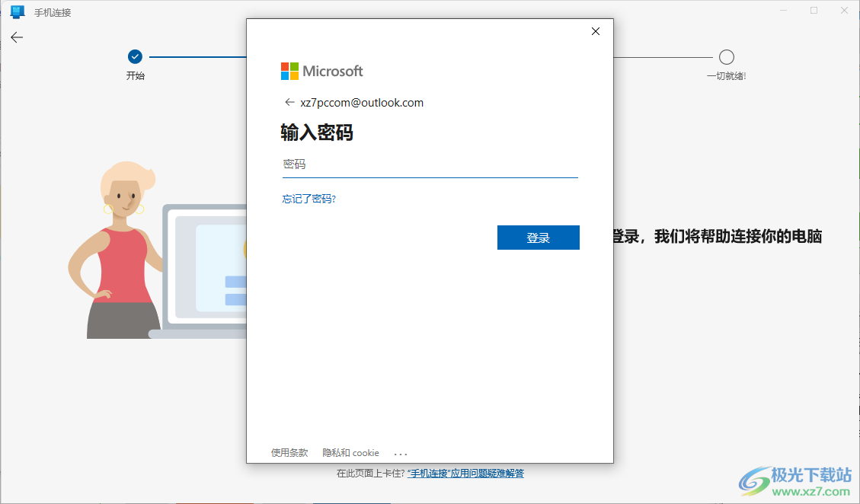This screenshot has width=860, height=504.
Task: Click the 手机连接 title text
Action: pyautogui.click(x=53, y=13)
